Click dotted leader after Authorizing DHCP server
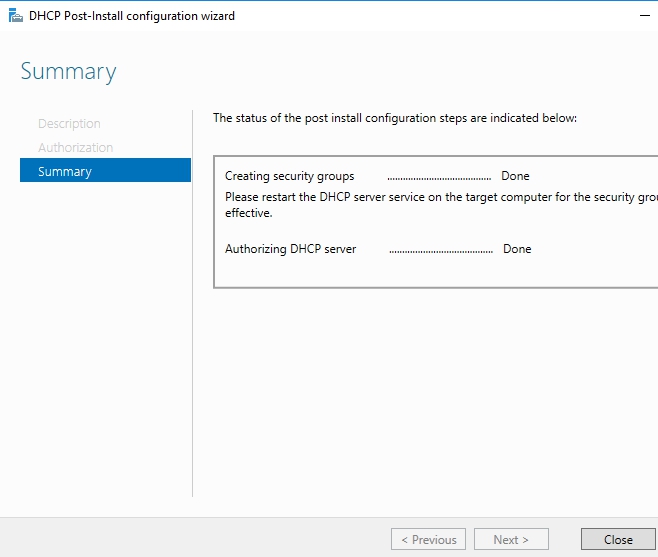This screenshot has width=658, height=557. coord(440,249)
